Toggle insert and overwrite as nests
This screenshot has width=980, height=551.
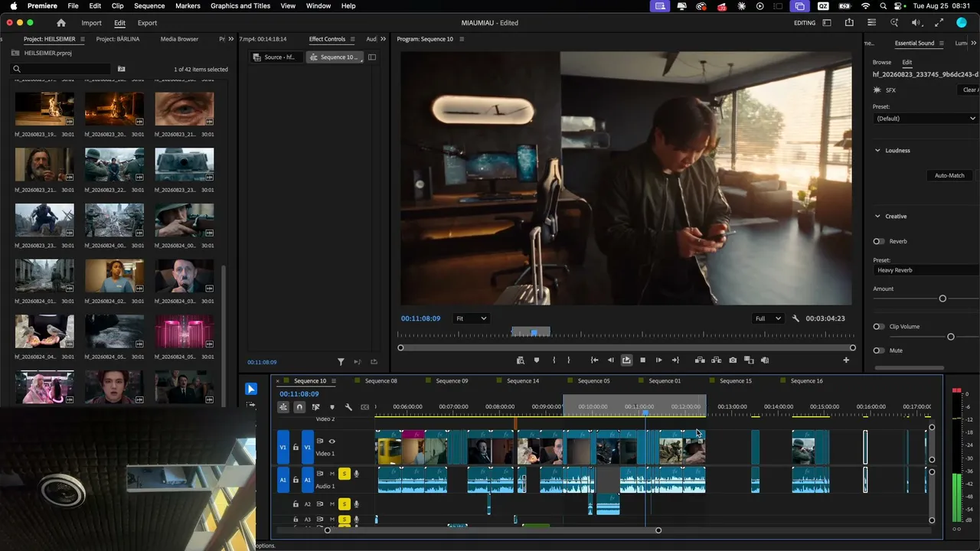(283, 407)
